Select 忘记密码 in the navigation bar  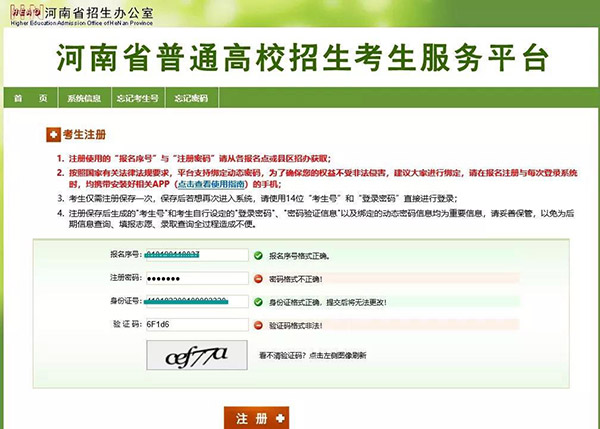coord(190,99)
